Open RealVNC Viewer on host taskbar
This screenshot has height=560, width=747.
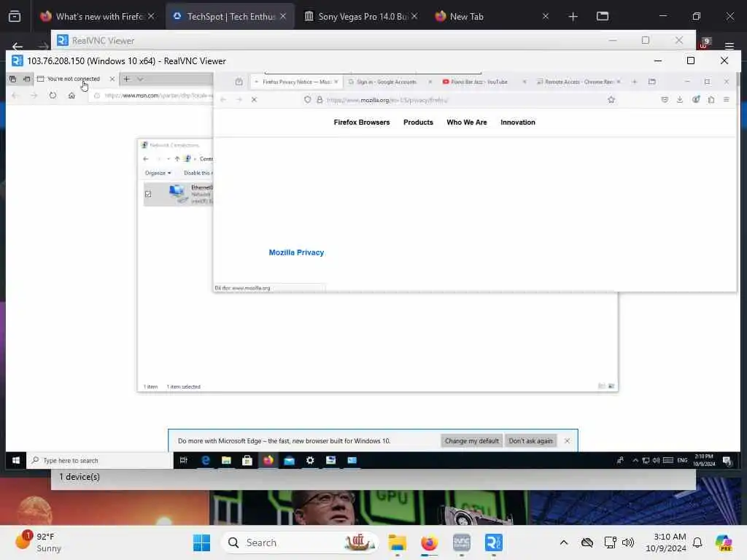[494, 542]
